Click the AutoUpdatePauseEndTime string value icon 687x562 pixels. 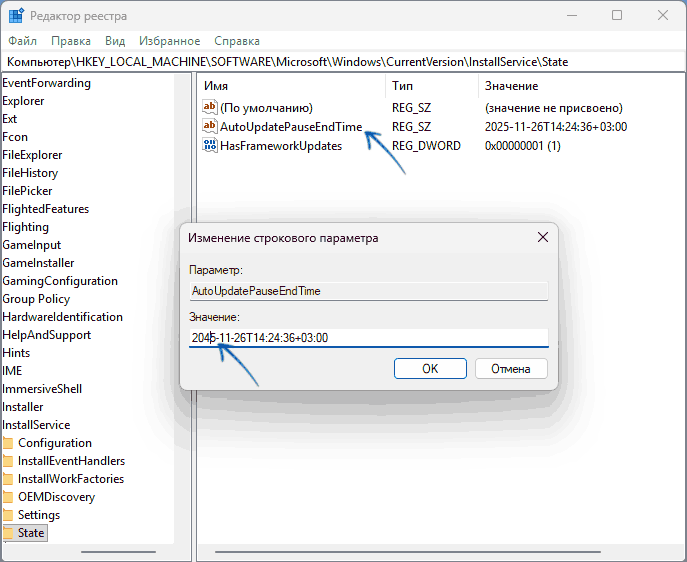(x=209, y=127)
